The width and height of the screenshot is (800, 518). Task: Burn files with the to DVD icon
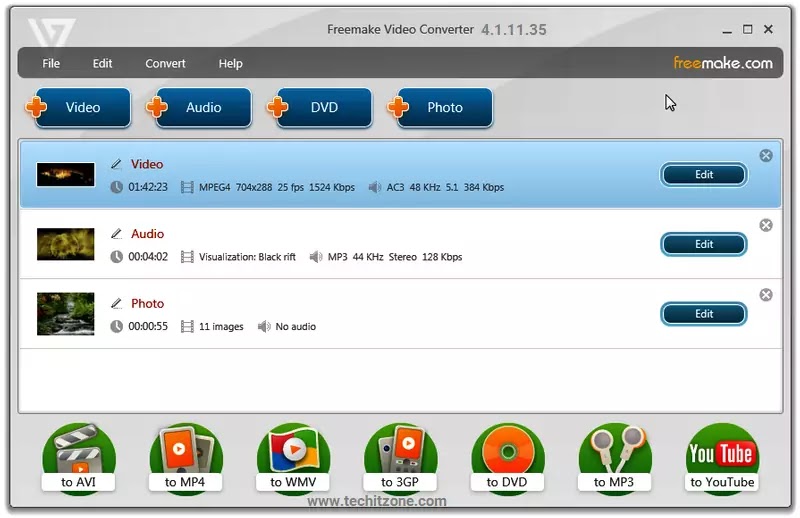(508, 458)
